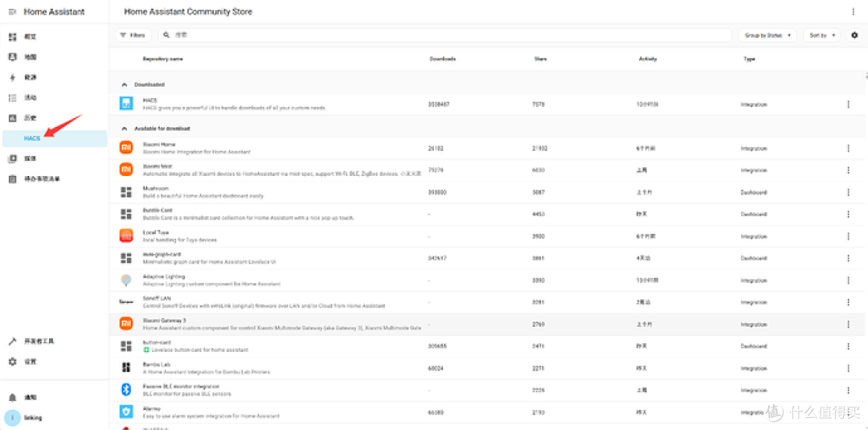The image size is (868, 430).
Task: Open the Local Tuya row three-dot menu
Action: coord(848,236)
